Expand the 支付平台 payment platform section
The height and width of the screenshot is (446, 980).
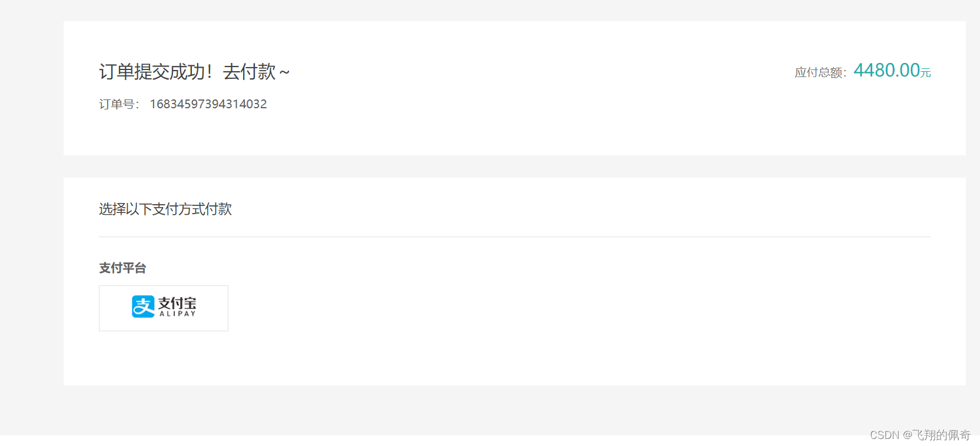122,268
